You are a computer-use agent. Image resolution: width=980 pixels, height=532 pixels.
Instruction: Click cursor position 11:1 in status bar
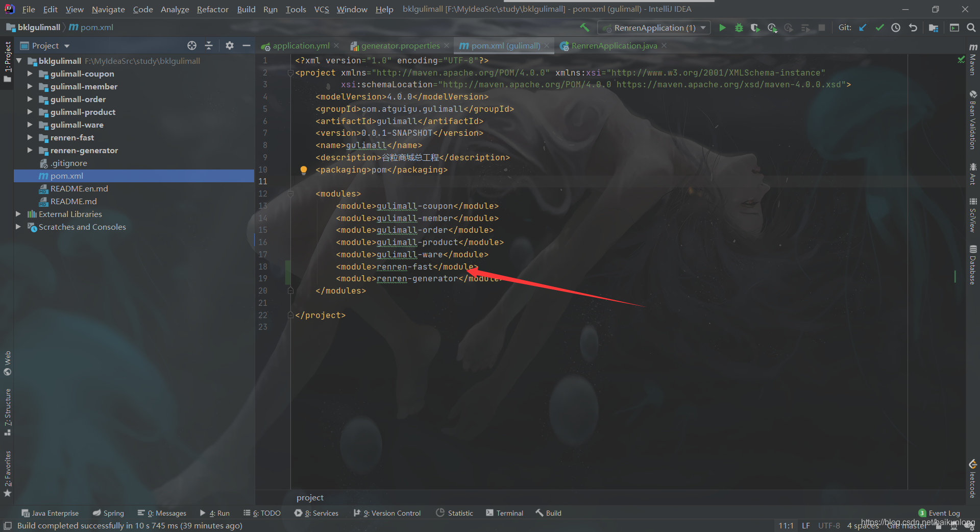(786, 526)
